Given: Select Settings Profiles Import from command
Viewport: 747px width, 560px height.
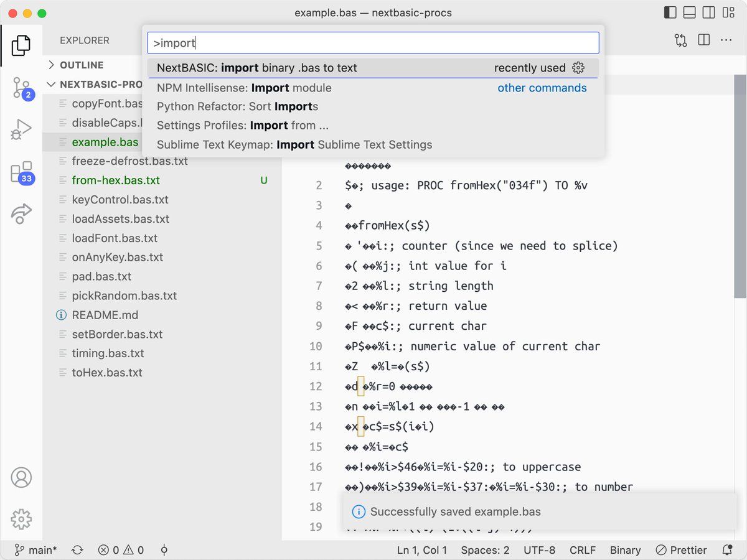Looking at the screenshot, I should 373,126.
